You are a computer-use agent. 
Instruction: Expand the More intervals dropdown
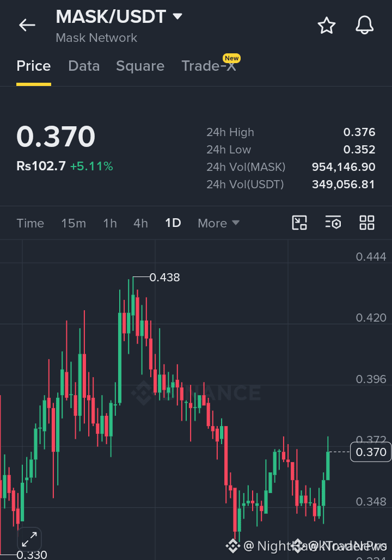(x=218, y=223)
